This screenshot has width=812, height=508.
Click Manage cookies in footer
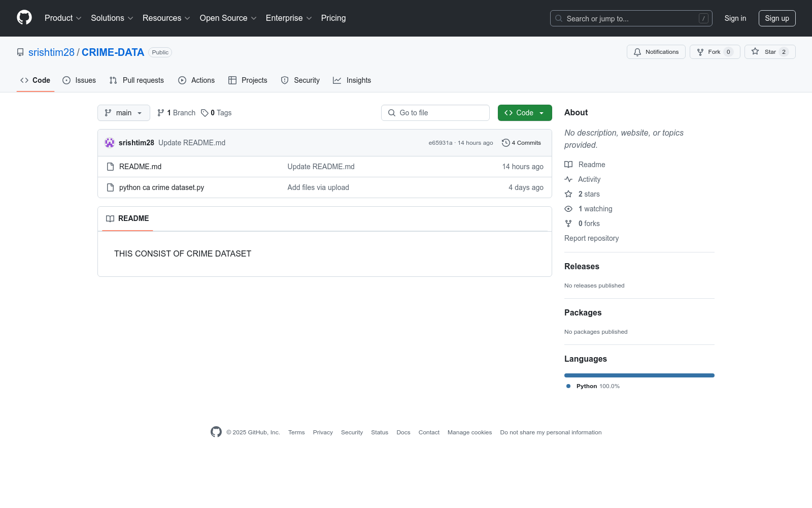[469, 432]
